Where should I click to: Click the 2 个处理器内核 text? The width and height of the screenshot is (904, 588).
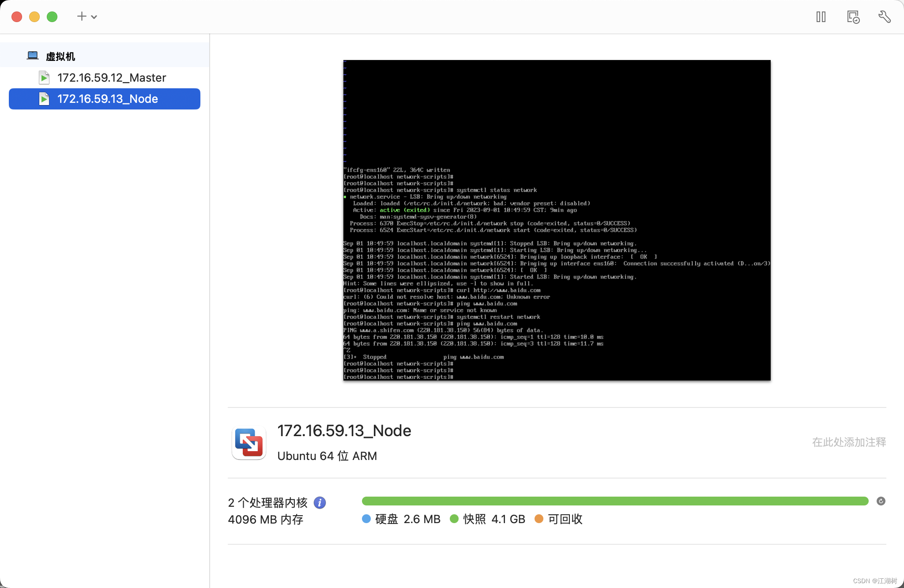(x=267, y=502)
